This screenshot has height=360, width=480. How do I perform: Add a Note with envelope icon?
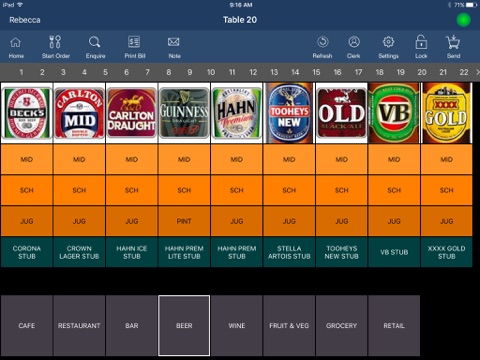(x=174, y=42)
